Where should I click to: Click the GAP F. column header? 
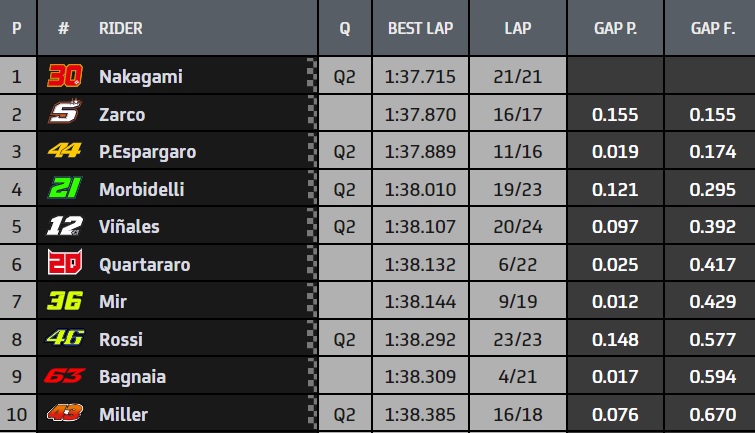[x=713, y=28]
